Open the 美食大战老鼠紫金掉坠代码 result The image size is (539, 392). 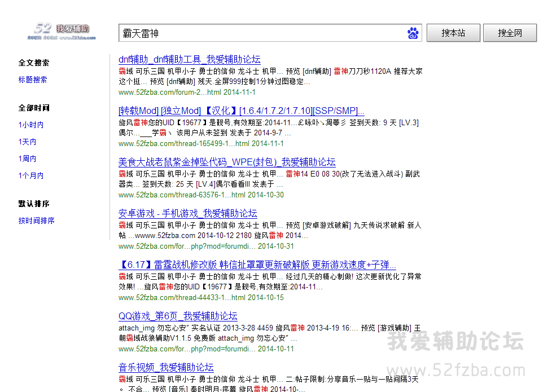coord(226,162)
